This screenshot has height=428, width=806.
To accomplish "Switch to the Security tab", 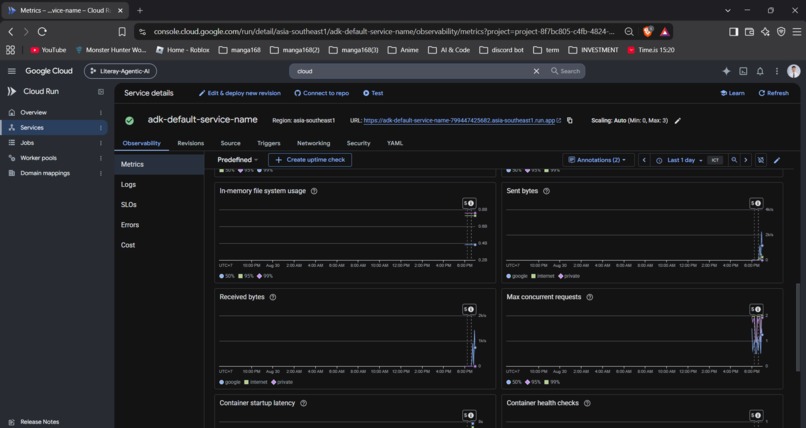I will pyautogui.click(x=358, y=143).
